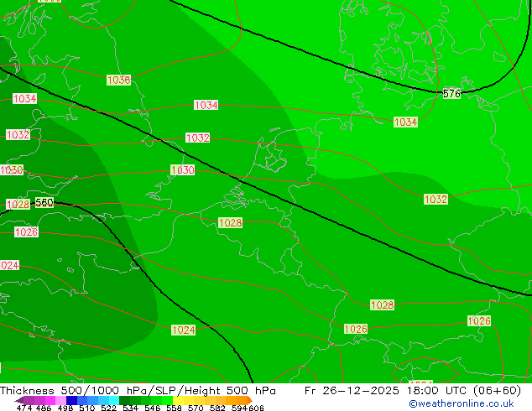Screen dimensions: 532x411
Task: Click the legend value 498
Action: 65,408
